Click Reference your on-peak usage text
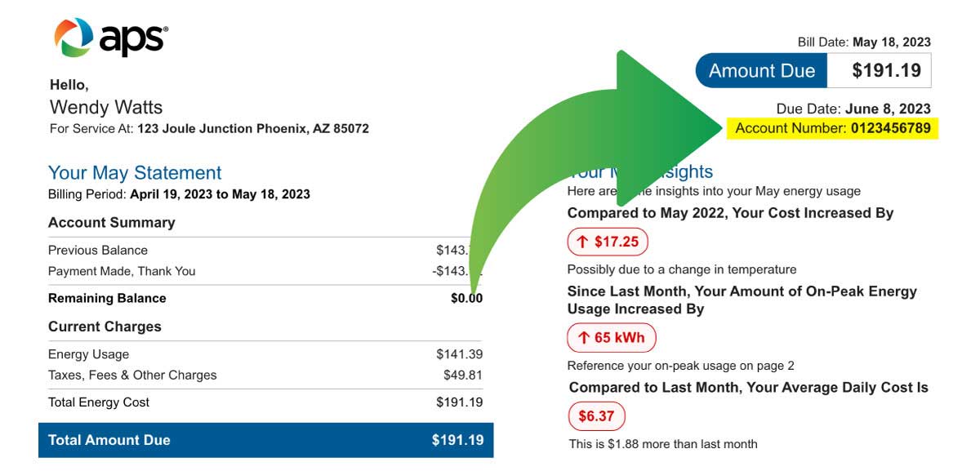The image size is (980, 471). 681,366
